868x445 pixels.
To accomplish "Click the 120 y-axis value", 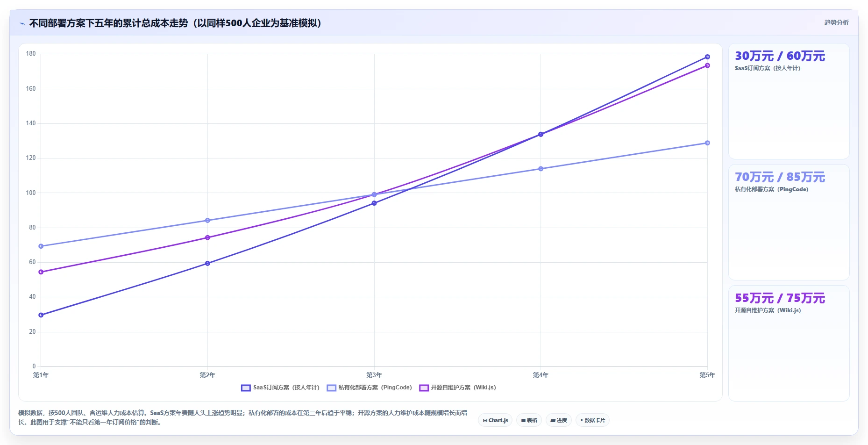I will point(31,158).
